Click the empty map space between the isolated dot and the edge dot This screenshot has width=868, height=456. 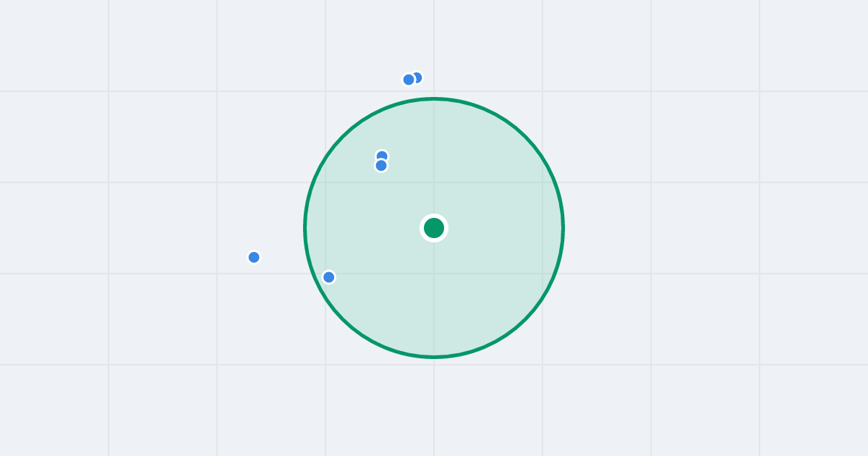(x=291, y=267)
